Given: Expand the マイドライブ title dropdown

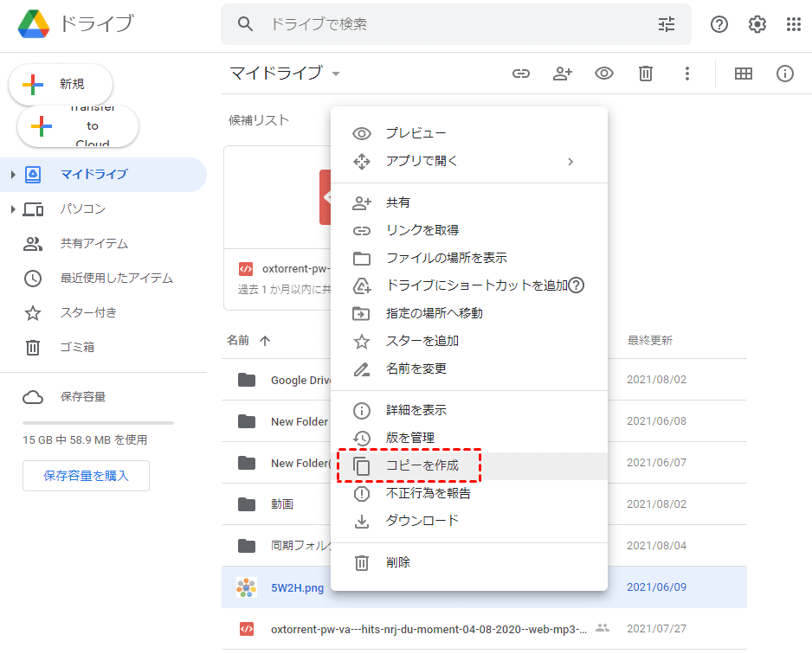Looking at the screenshot, I should [x=336, y=74].
